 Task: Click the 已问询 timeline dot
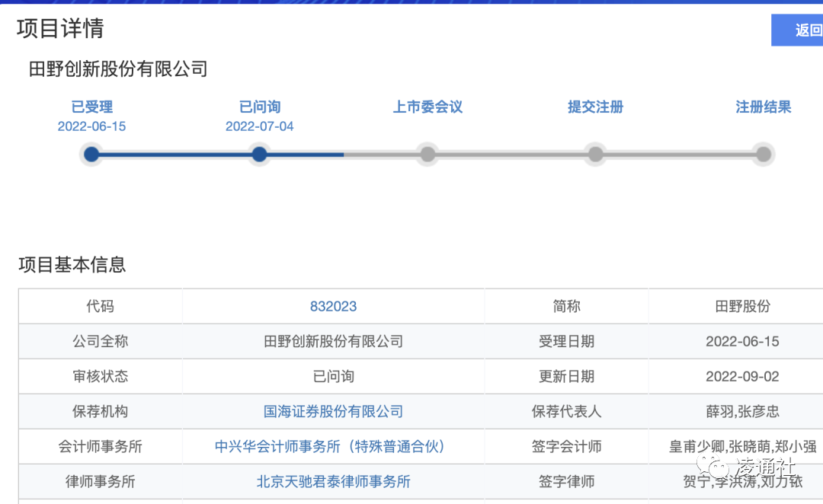(x=259, y=155)
